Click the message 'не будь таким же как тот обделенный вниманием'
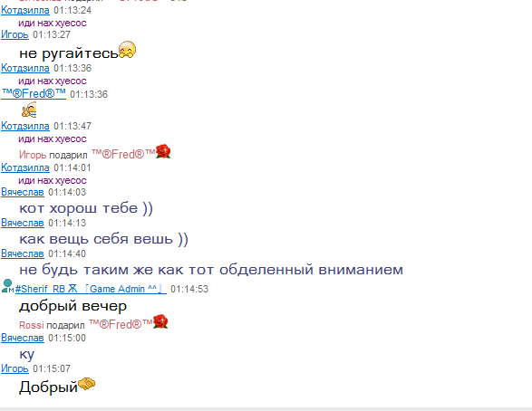 (x=211, y=270)
